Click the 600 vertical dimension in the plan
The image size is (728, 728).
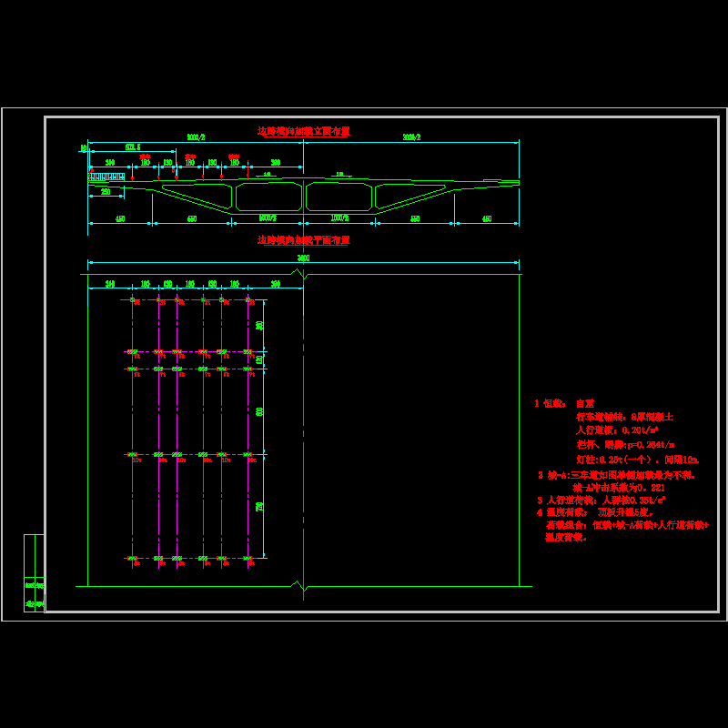(x=259, y=411)
